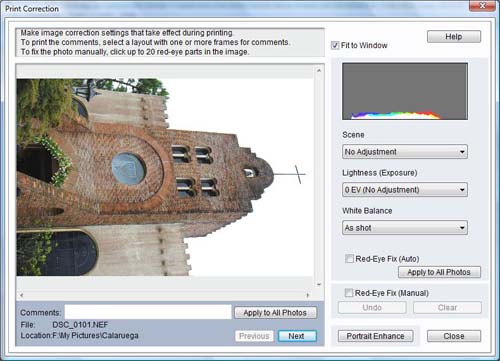This screenshot has height=361, width=500.
Task: Open the Scene dropdown
Action: (x=405, y=152)
